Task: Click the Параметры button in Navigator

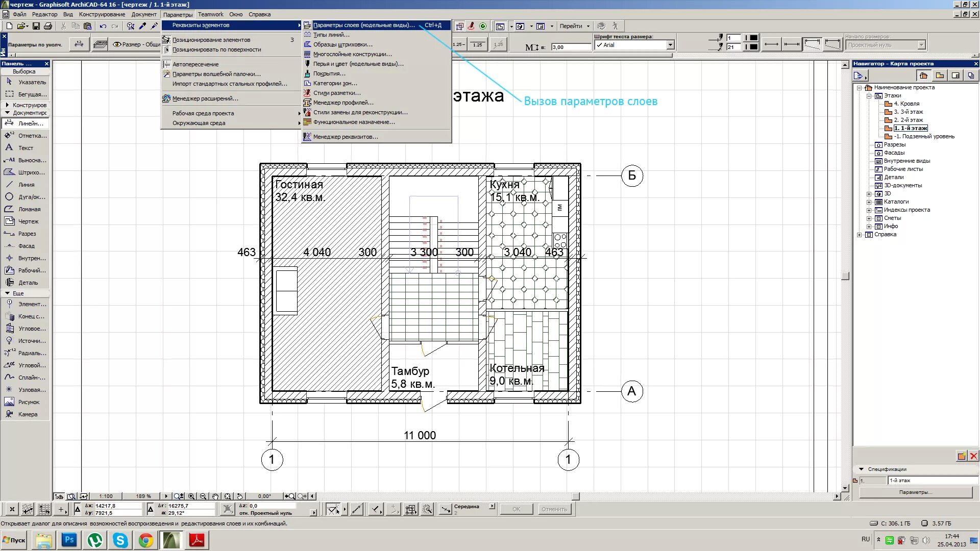Action: [x=915, y=492]
